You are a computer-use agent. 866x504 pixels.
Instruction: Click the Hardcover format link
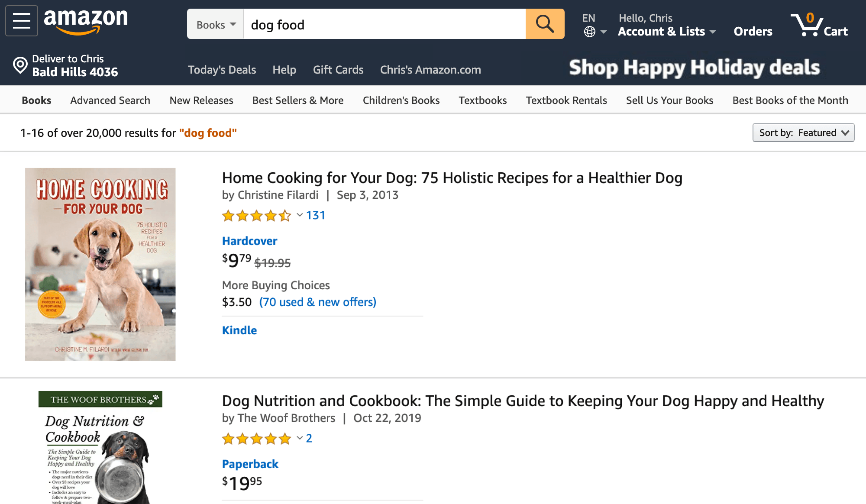249,241
